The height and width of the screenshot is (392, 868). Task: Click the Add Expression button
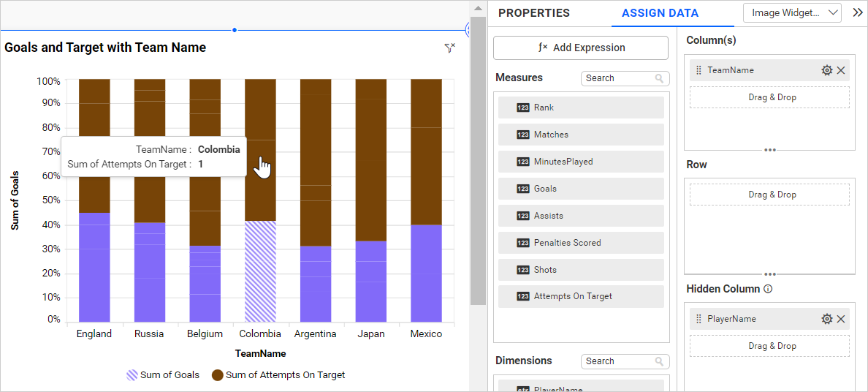[581, 48]
